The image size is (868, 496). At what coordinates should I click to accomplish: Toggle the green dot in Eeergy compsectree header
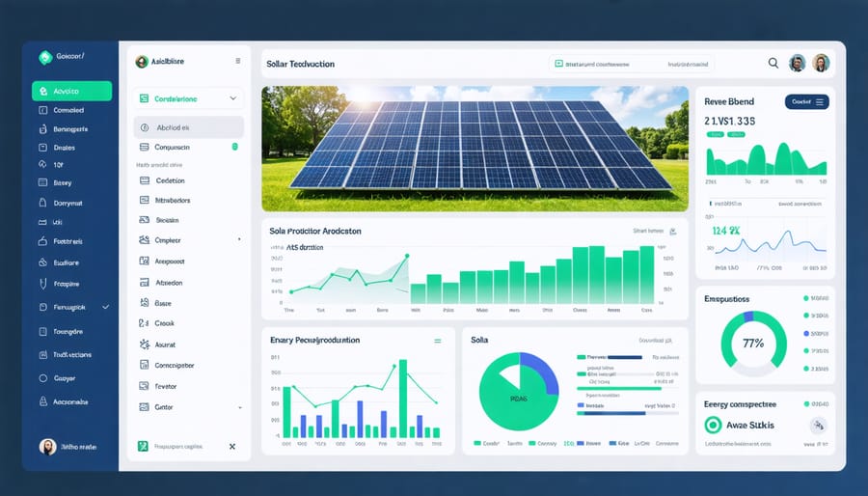806,404
